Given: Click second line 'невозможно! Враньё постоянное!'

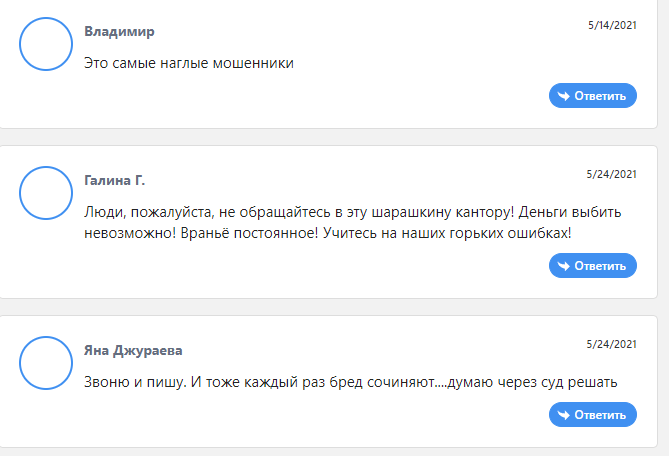Looking at the screenshot, I should 201,233.
